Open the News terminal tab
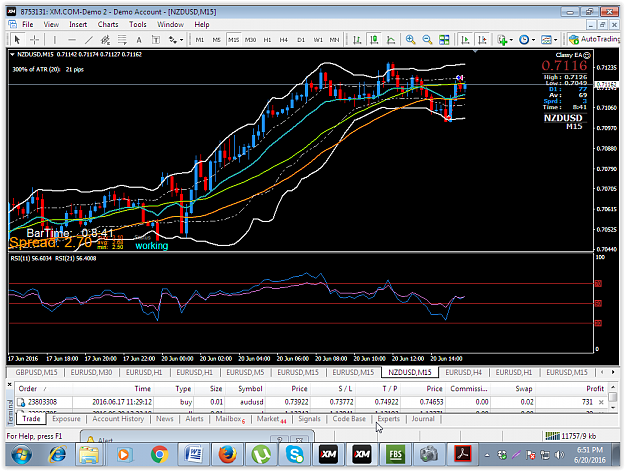This screenshot has height=471, width=625. [x=165, y=419]
